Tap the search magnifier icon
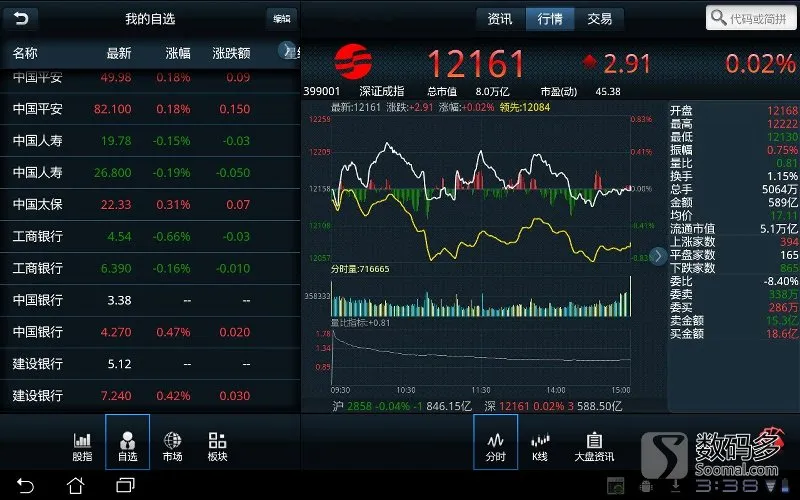 click(x=718, y=18)
